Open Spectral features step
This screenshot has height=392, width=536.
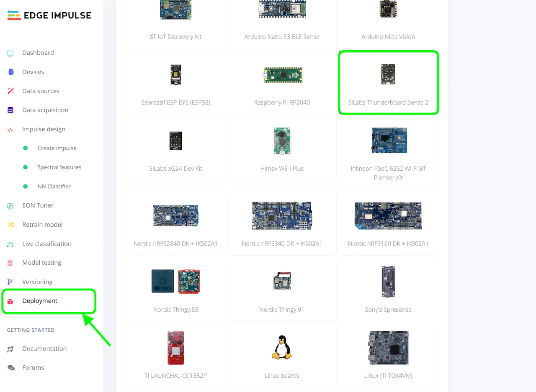point(59,167)
